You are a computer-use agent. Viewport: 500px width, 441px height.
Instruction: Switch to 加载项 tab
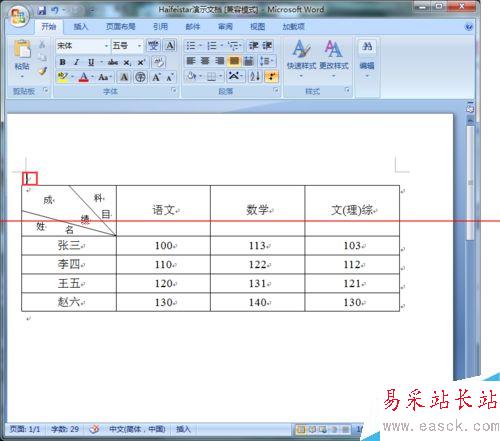click(x=293, y=26)
